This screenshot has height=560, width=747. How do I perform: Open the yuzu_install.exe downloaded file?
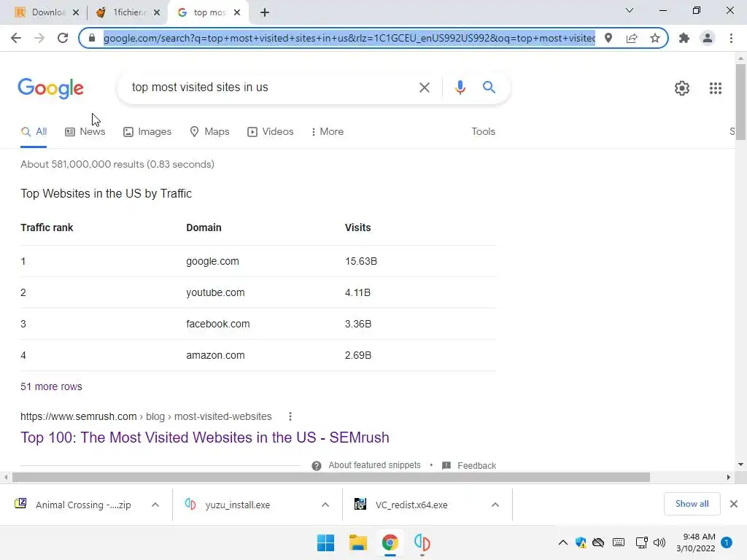237,505
